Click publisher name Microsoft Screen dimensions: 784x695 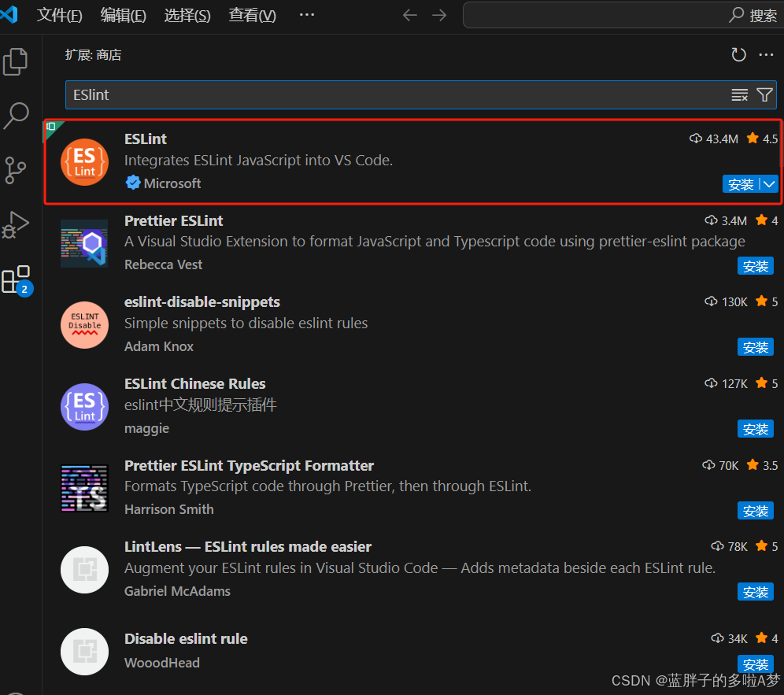[172, 183]
